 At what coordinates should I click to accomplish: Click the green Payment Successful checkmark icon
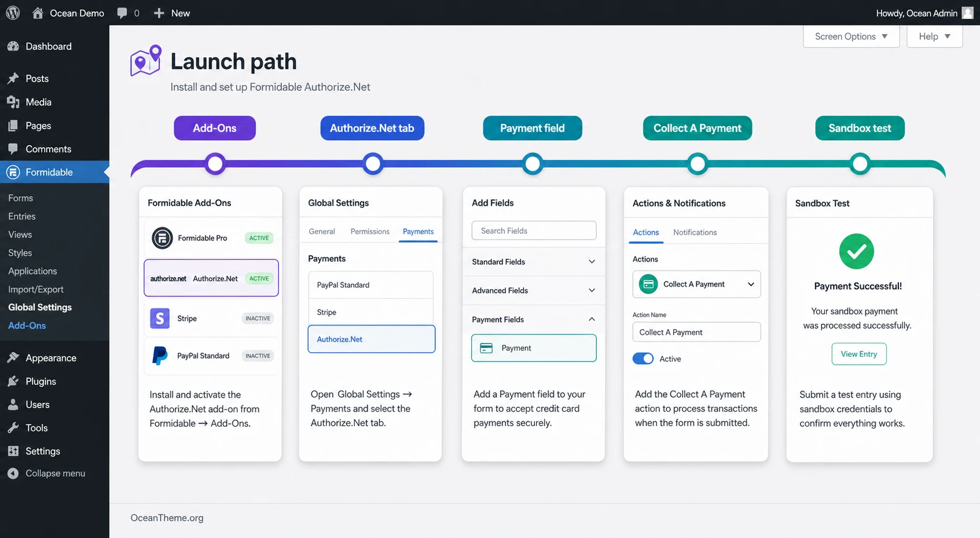(x=857, y=251)
